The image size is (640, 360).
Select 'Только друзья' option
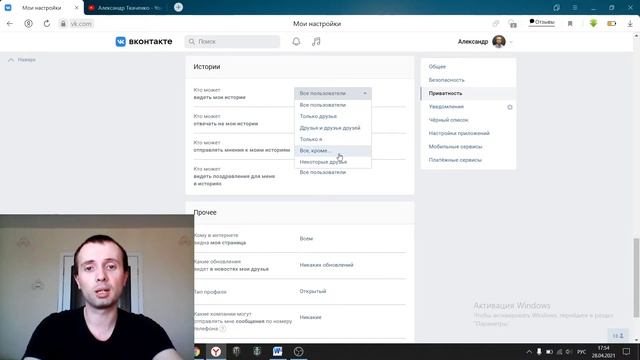[x=333, y=116]
